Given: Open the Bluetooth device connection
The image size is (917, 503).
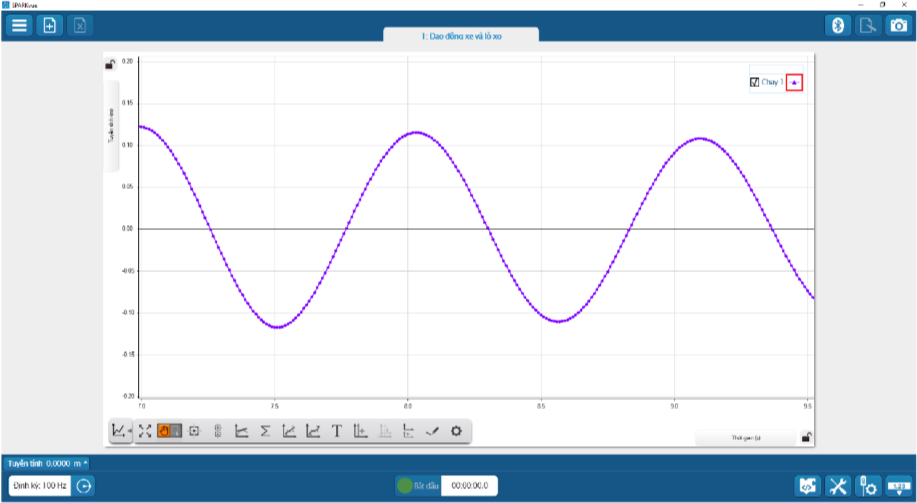Looking at the screenshot, I should [840, 25].
